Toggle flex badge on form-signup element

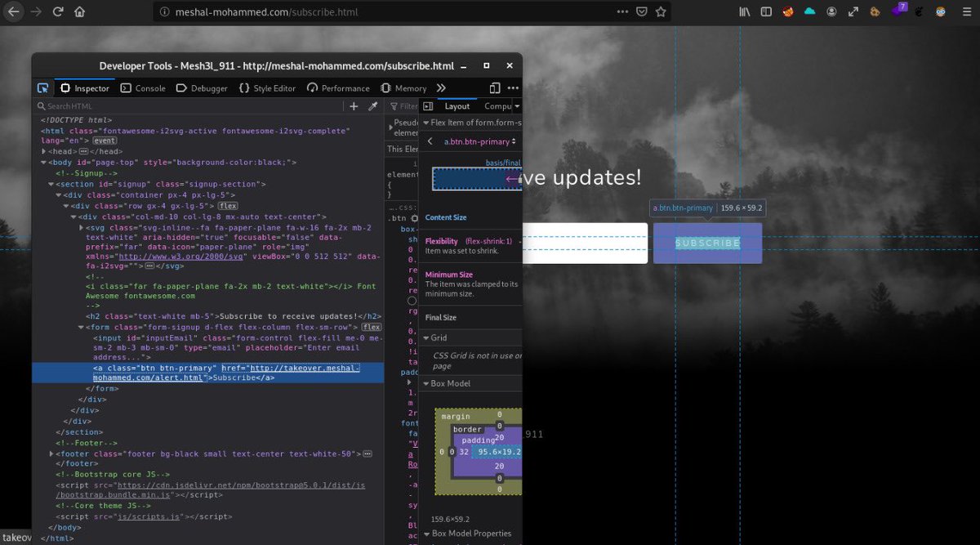tap(372, 327)
